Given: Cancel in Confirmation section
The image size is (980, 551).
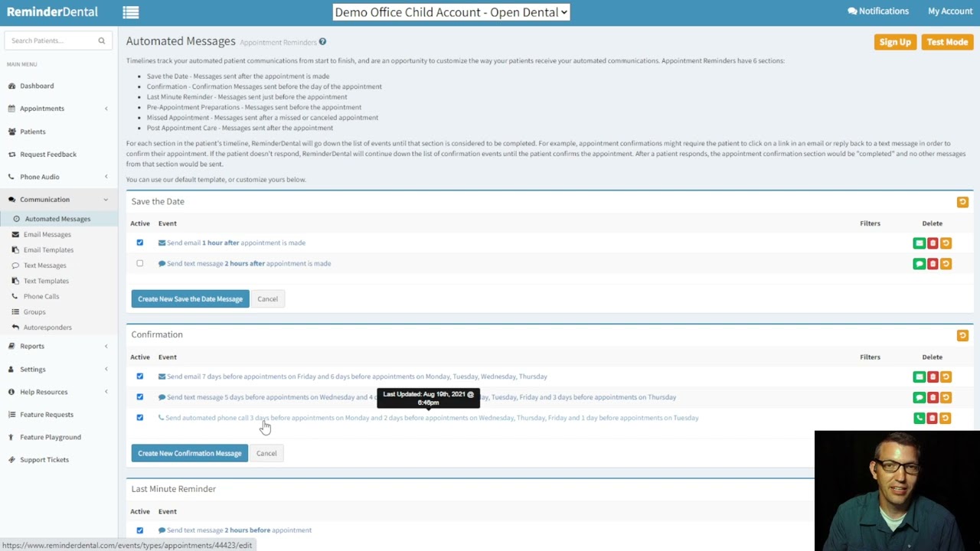Looking at the screenshot, I should tap(266, 454).
